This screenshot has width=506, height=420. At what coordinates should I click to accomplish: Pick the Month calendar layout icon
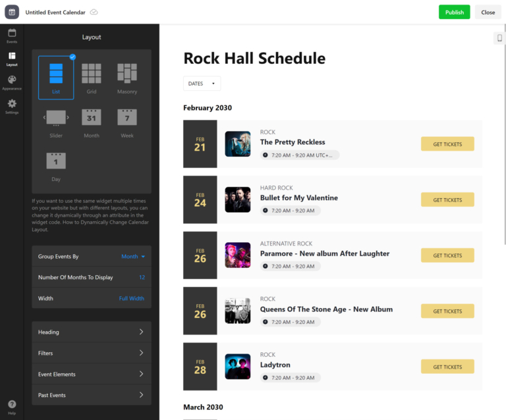(92, 118)
